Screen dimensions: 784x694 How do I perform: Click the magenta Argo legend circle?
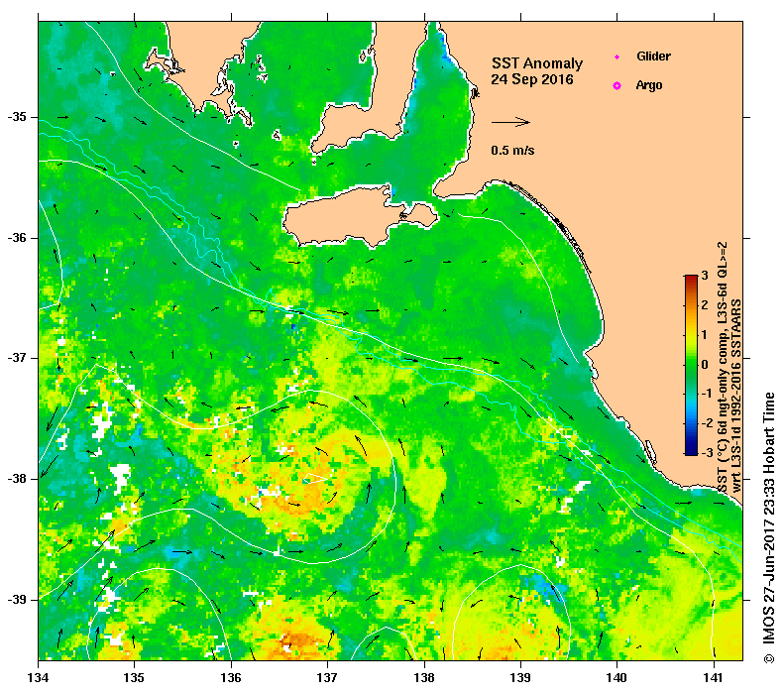617,85
